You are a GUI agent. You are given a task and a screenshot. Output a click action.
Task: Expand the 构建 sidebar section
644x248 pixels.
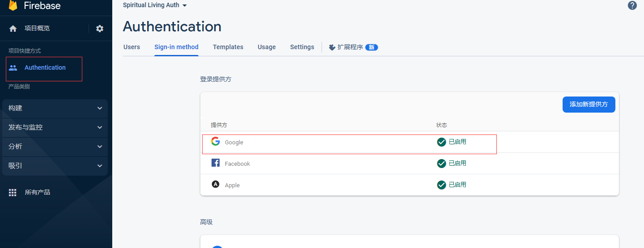click(55, 108)
